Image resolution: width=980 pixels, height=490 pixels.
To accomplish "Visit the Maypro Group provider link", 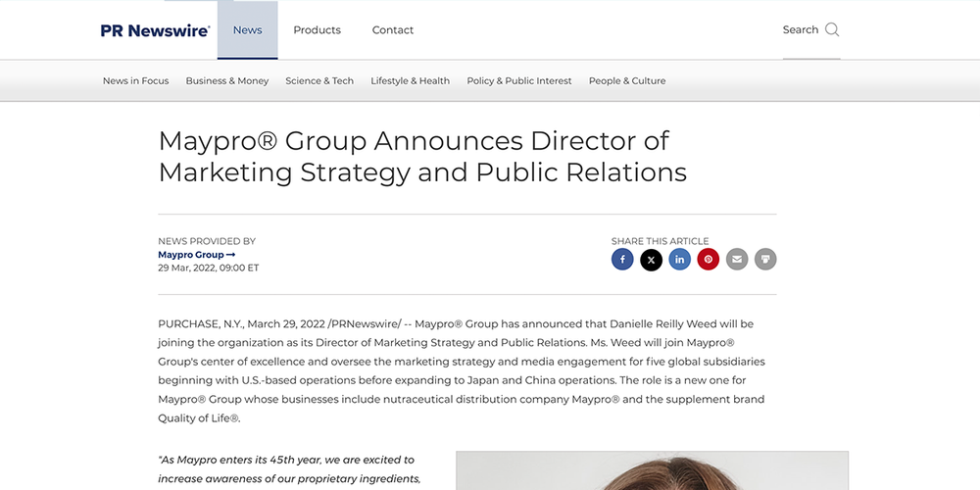I will click(x=196, y=255).
